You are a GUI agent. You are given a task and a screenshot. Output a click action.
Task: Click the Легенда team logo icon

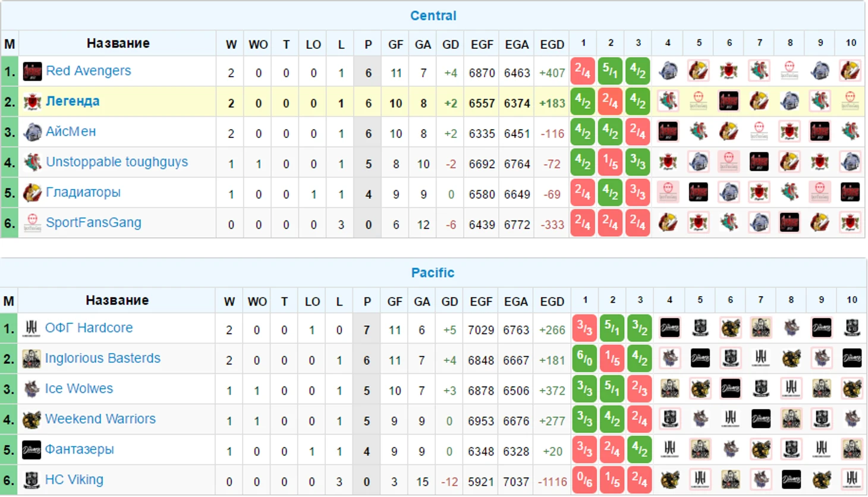tap(32, 102)
